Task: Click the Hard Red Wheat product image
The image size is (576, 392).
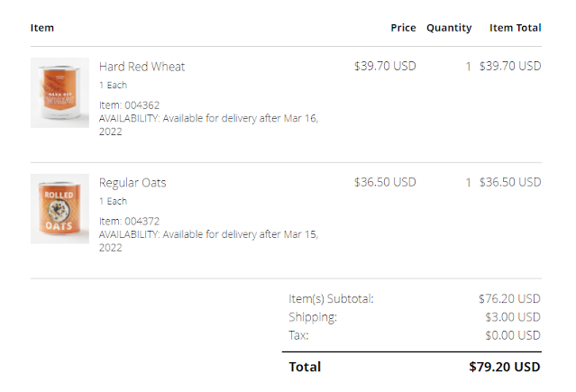Action: click(x=59, y=93)
